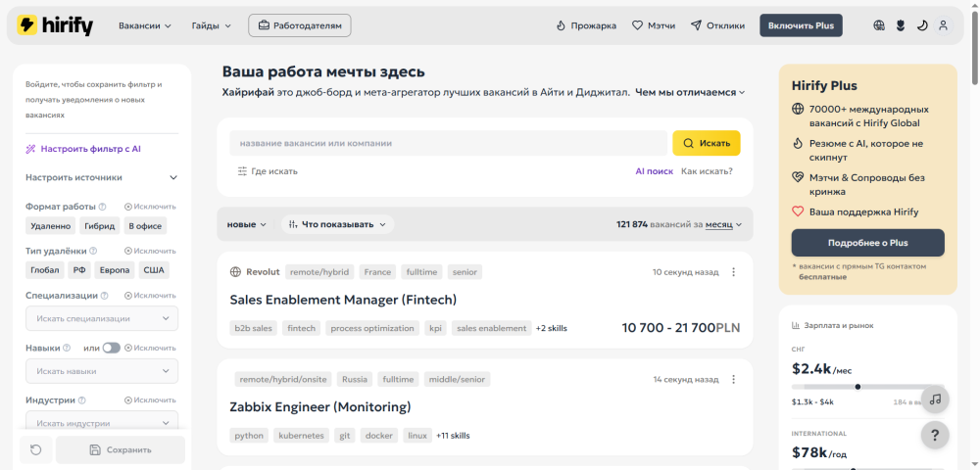Viewport: 980px width, 470px height.
Task: Open the Искать специализации dropdown
Action: coord(102,318)
